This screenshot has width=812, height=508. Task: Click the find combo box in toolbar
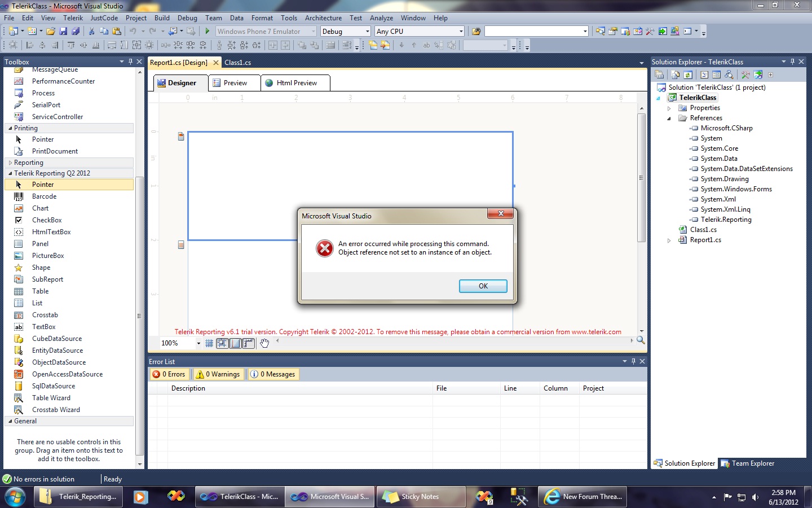[x=536, y=32]
